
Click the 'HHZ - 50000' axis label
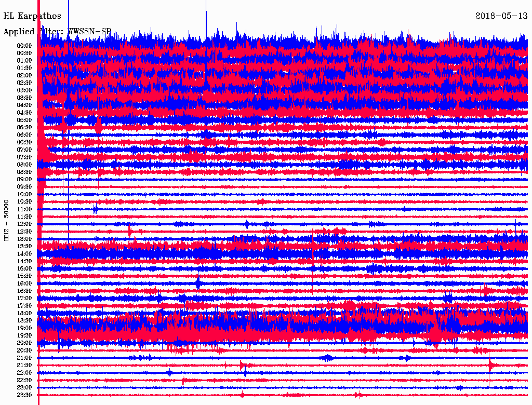point(6,220)
